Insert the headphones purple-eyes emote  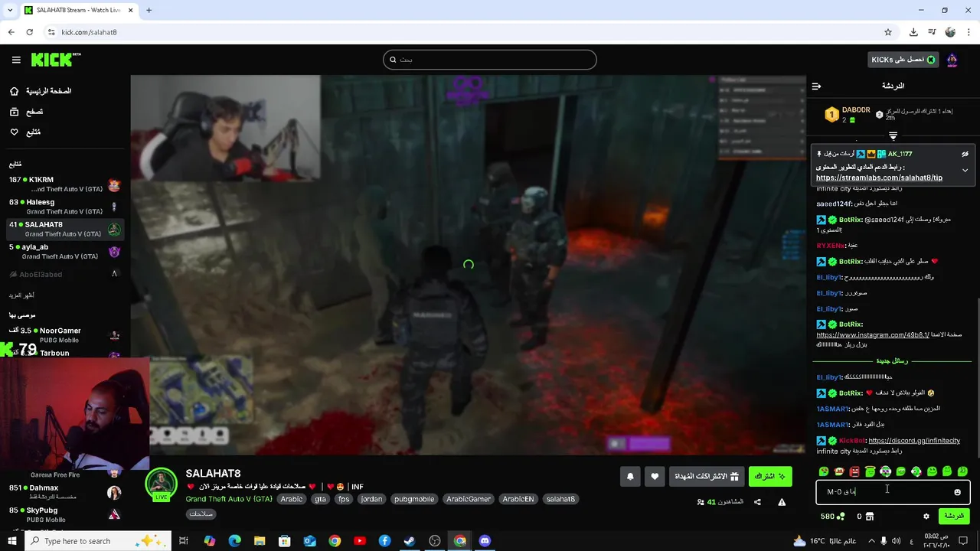point(885,471)
